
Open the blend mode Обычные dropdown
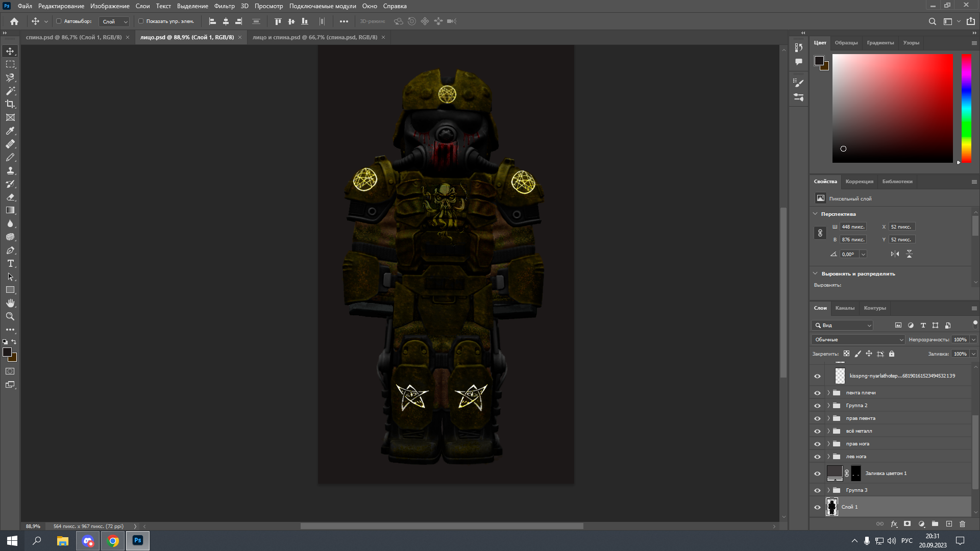point(858,340)
